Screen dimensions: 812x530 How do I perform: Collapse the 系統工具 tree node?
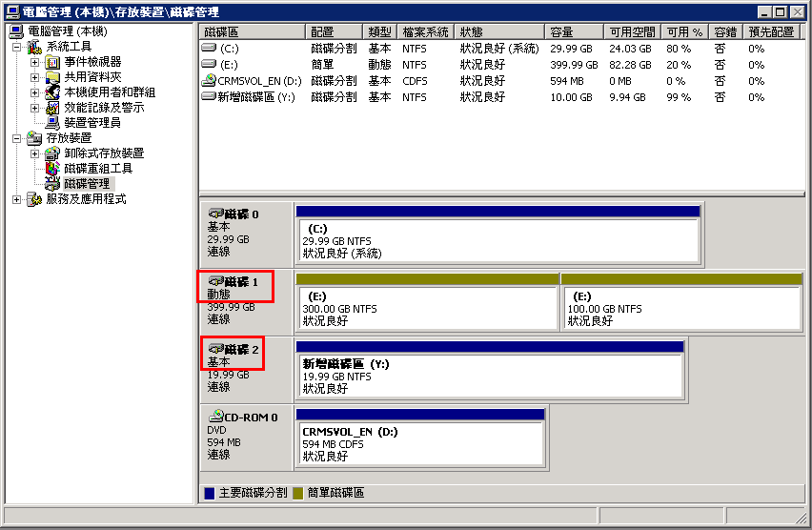16,48
